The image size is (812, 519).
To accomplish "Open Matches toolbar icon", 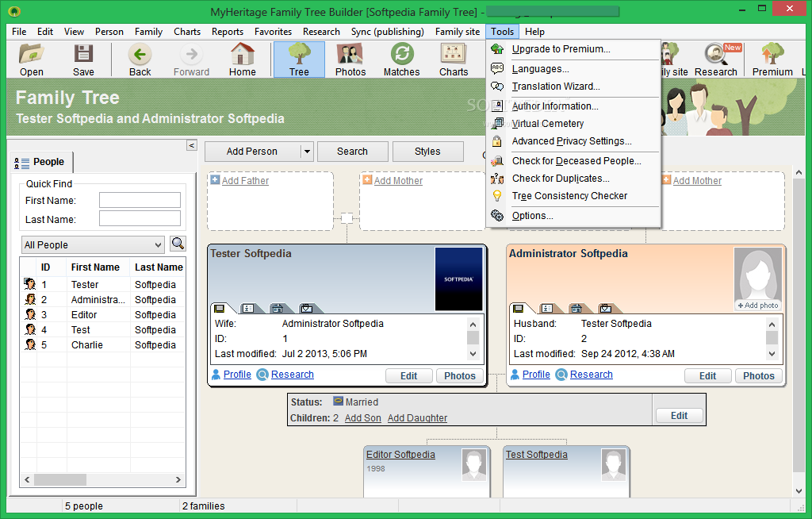I will tap(401, 60).
